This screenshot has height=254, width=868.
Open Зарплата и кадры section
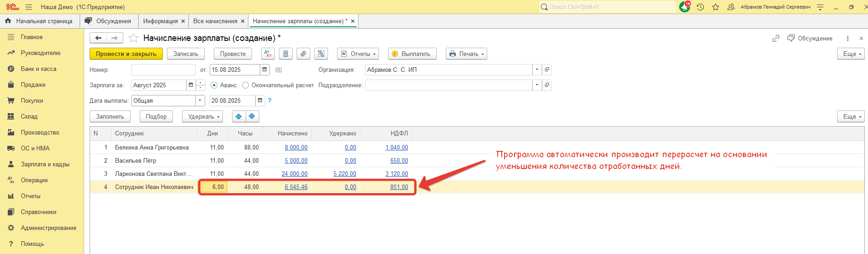coord(45,164)
